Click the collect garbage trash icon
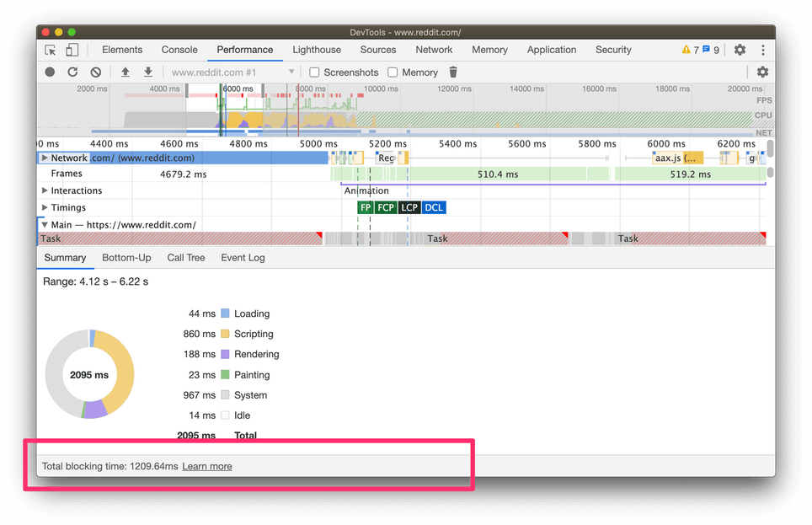This screenshot has width=812, height=525. click(x=453, y=72)
